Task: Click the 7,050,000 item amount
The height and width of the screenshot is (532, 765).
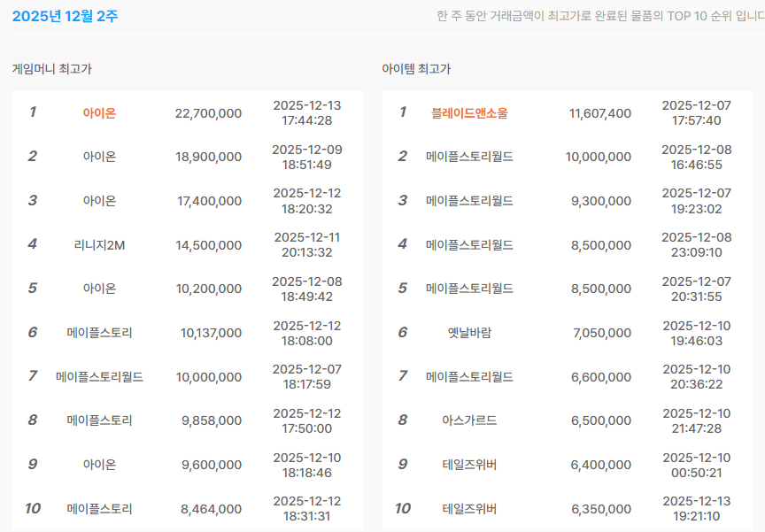Action: coord(602,333)
